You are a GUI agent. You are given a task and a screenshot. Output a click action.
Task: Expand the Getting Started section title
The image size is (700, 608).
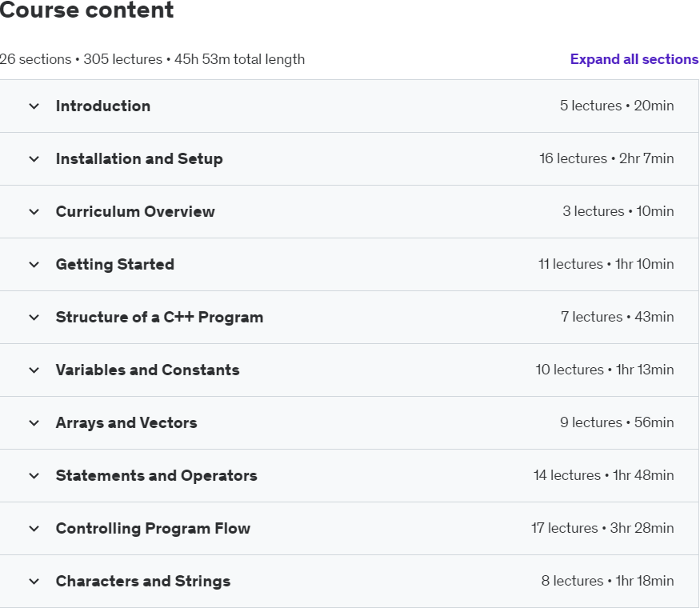[x=115, y=265]
